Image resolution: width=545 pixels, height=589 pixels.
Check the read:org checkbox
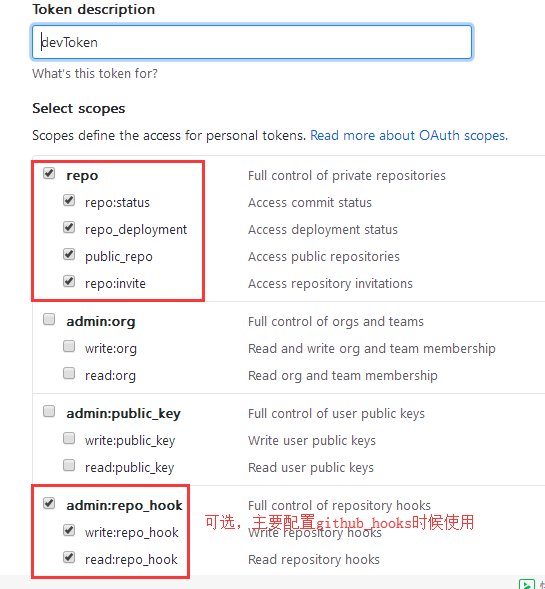[69, 373]
